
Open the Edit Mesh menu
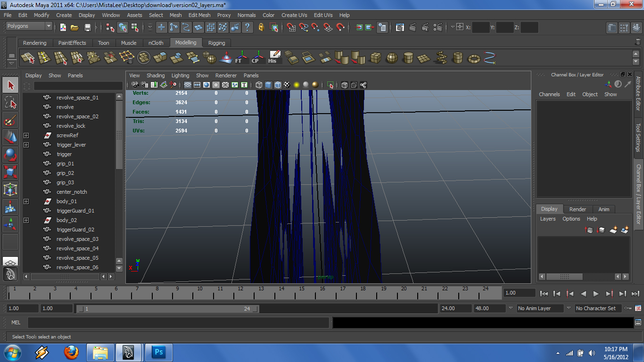pyautogui.click(x=199, y=15)
